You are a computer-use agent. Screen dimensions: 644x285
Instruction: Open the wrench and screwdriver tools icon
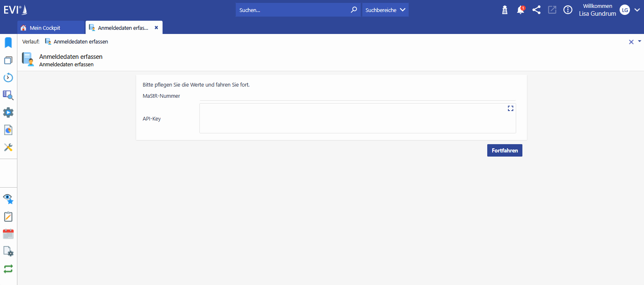[x=8, y=147]
